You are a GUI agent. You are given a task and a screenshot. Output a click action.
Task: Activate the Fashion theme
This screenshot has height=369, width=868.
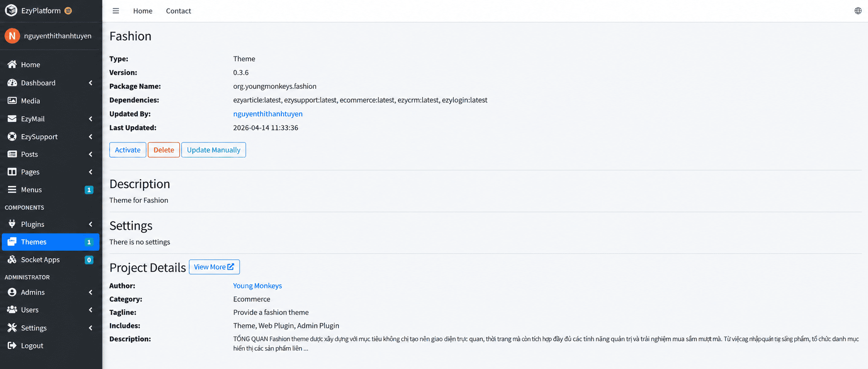click(128, 150)
